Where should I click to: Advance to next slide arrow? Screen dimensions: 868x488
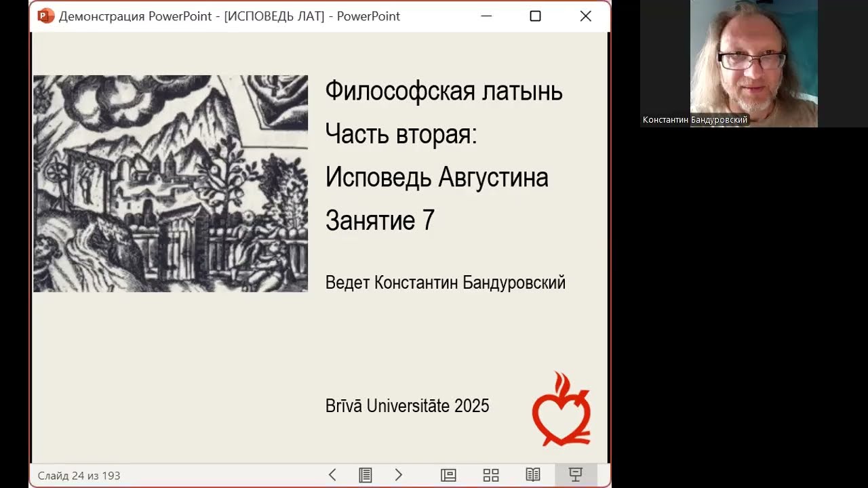click(x=399, y=475)
